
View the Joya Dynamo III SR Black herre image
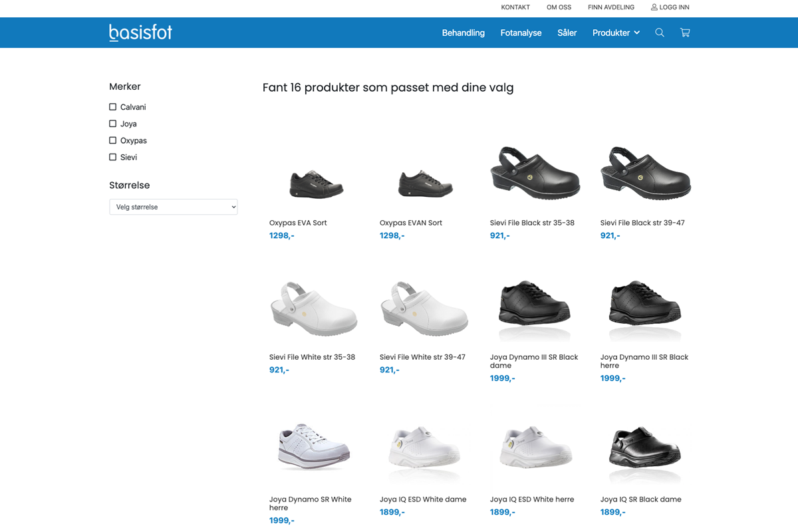coord(645,310)
